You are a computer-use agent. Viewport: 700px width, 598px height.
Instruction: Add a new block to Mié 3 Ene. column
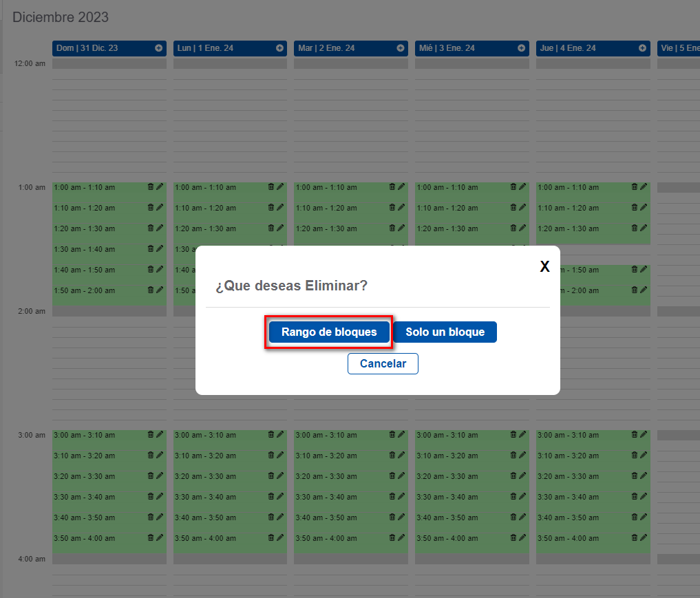[x=521, y=48]
